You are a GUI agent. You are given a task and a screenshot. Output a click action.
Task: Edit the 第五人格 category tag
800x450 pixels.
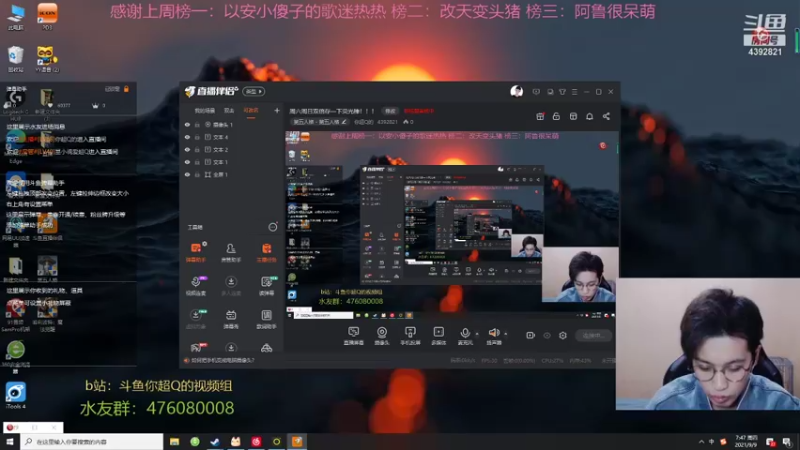(x=319, y=122)
